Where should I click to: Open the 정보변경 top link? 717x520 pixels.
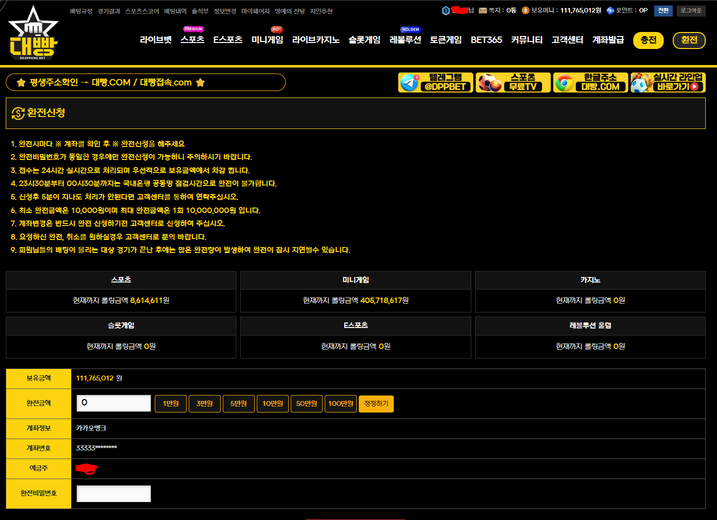[225, 11]
